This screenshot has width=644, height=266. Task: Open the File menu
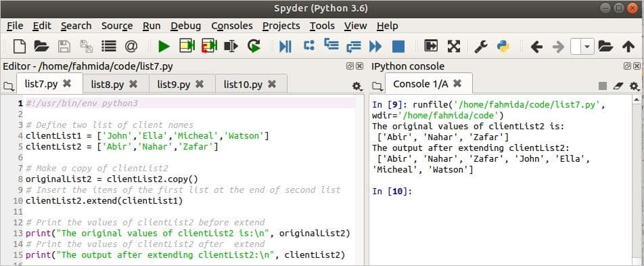pyautogui.click(x=15, y=26)
